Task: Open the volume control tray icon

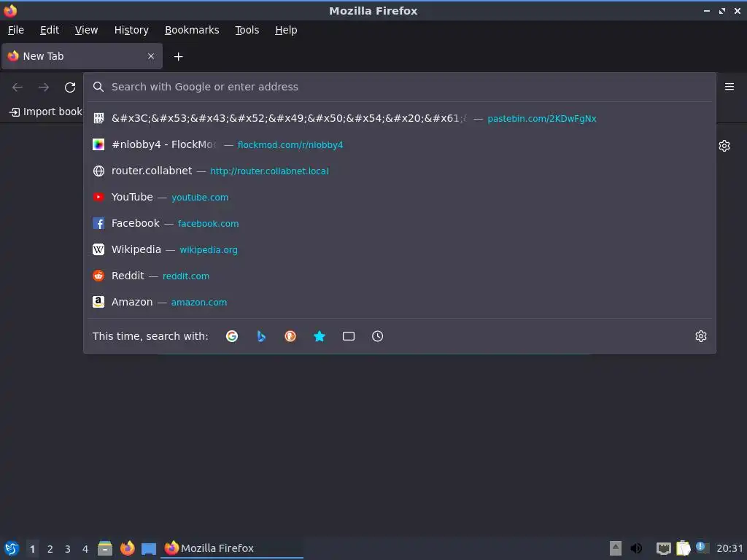Action: tap(636, 548)
